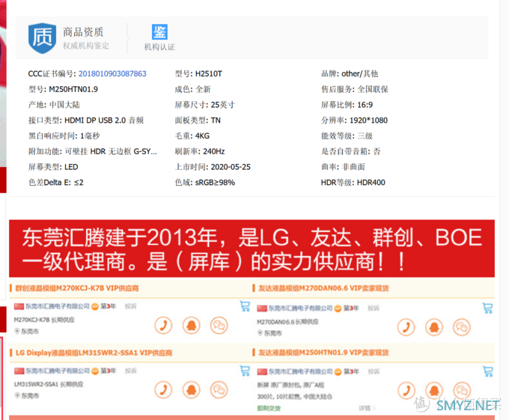Click China flag icon in M270KCJ-K7B card
Screen dimensions: 509x420
pos(19,306)
